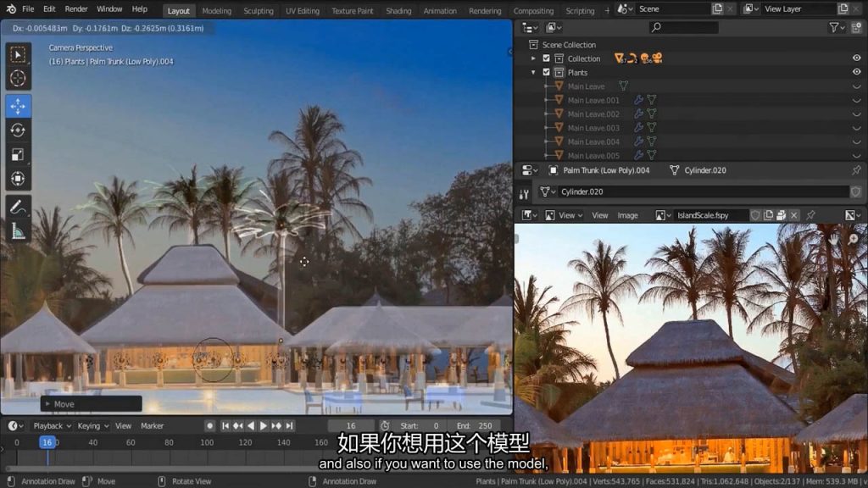Image resolution: width=868 pixels, height=488 pixels.
Task: Collapse the Plants collection
Action: click(x=533, y=73)
